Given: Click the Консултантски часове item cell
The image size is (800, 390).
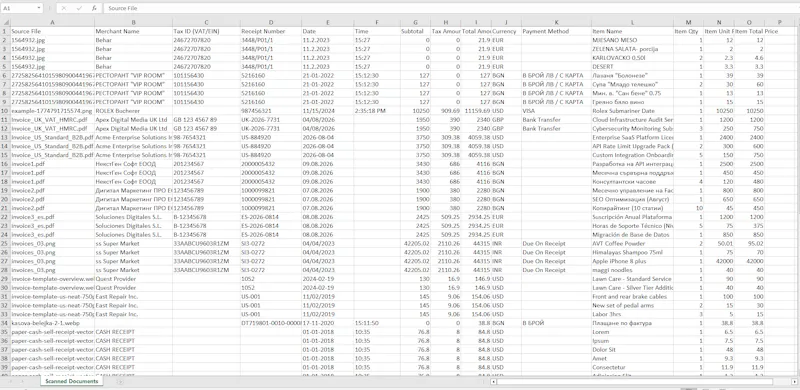Looking at the screenshot, I should 632,182.
